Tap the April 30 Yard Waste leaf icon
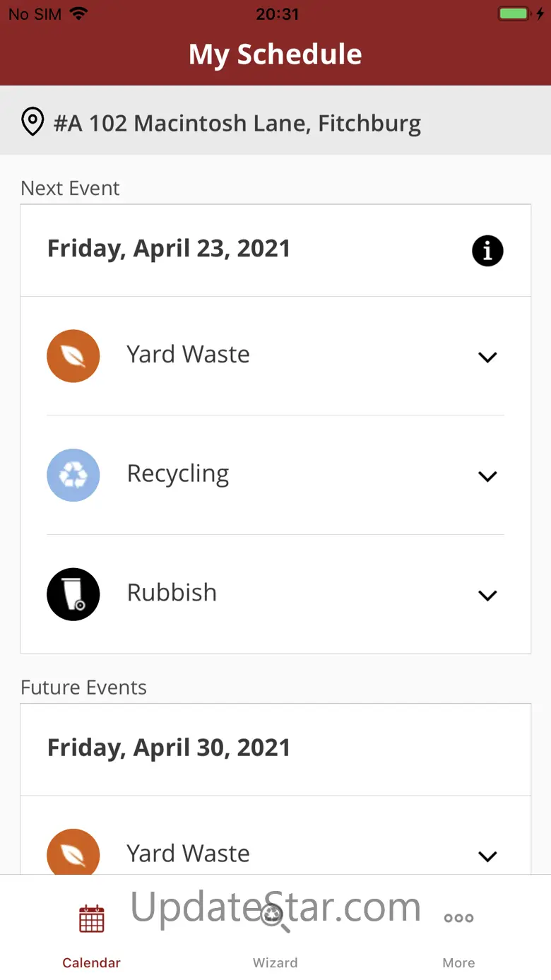 click(73, 854)
